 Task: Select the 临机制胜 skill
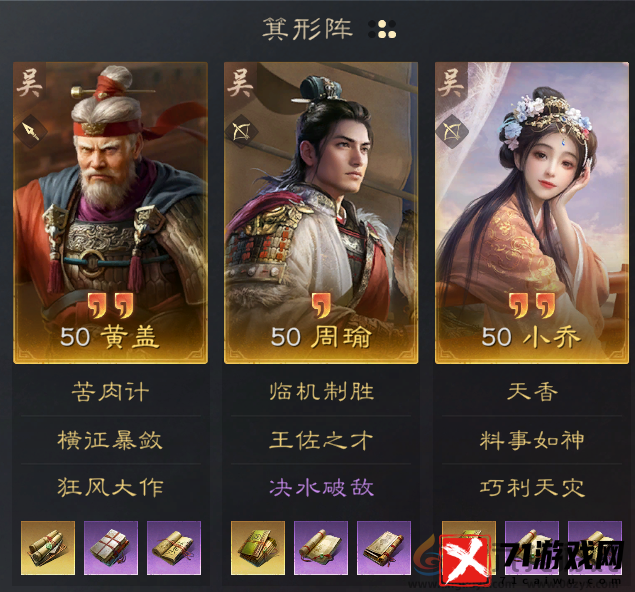(322, 392)
